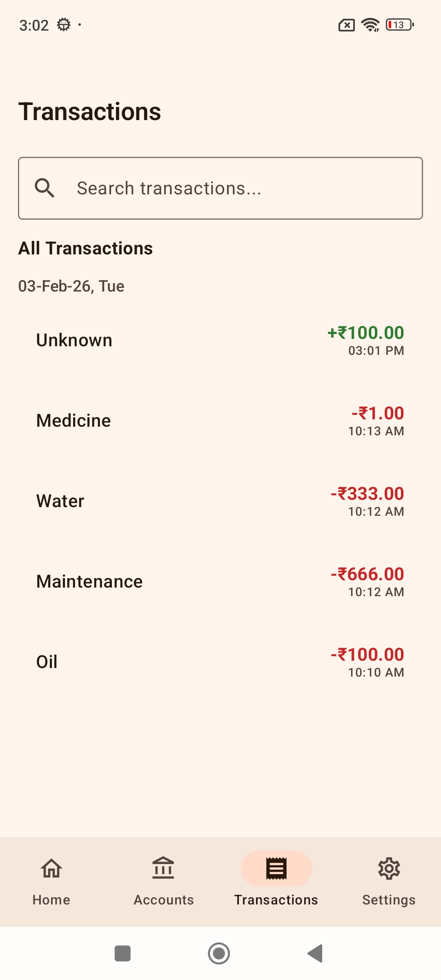The width and height of the screenshot is (441, 980).
Task: Select the Transactions receipt icon
Action: coord(276,868)
